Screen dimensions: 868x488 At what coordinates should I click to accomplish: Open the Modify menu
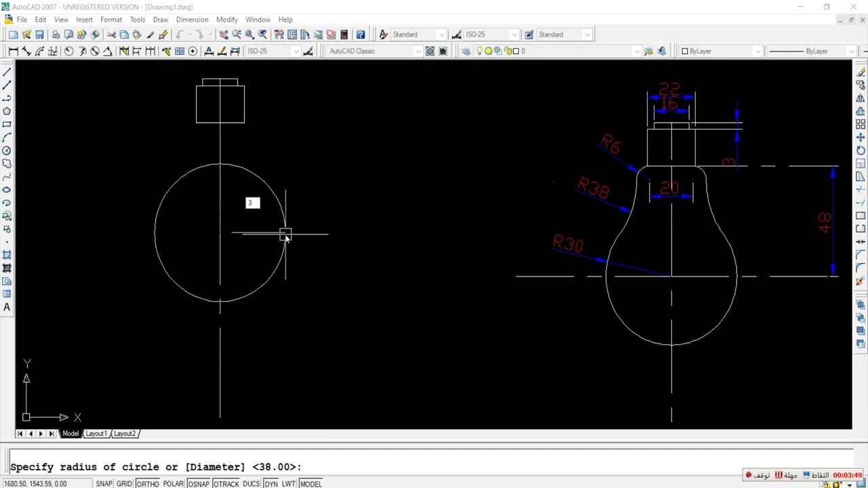[226, 20]
